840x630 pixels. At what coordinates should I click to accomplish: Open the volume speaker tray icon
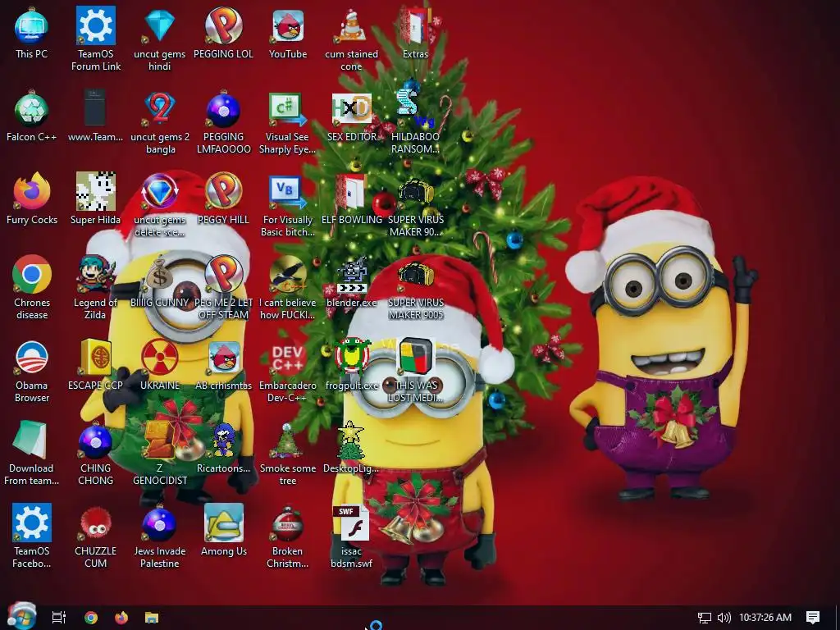[724, 618]
